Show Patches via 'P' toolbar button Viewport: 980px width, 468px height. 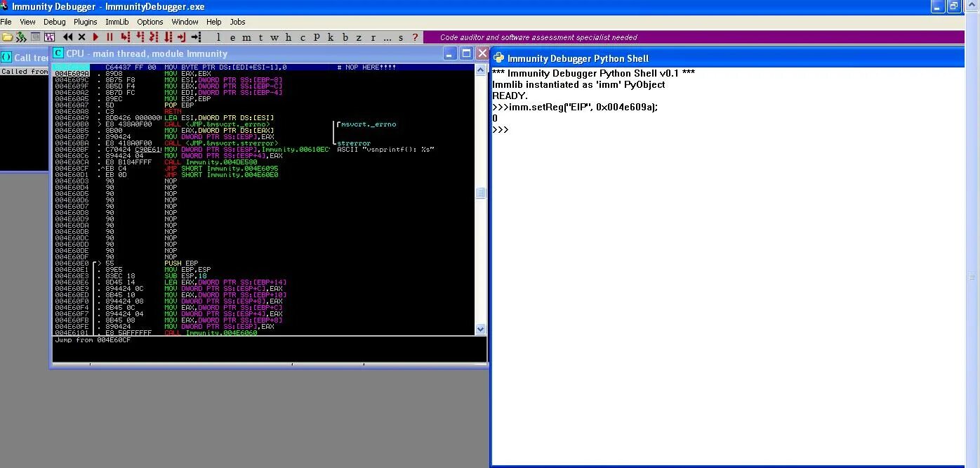317,37
